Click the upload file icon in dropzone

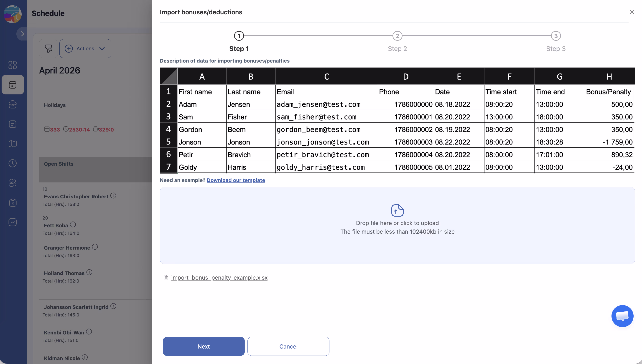[397, 210]
